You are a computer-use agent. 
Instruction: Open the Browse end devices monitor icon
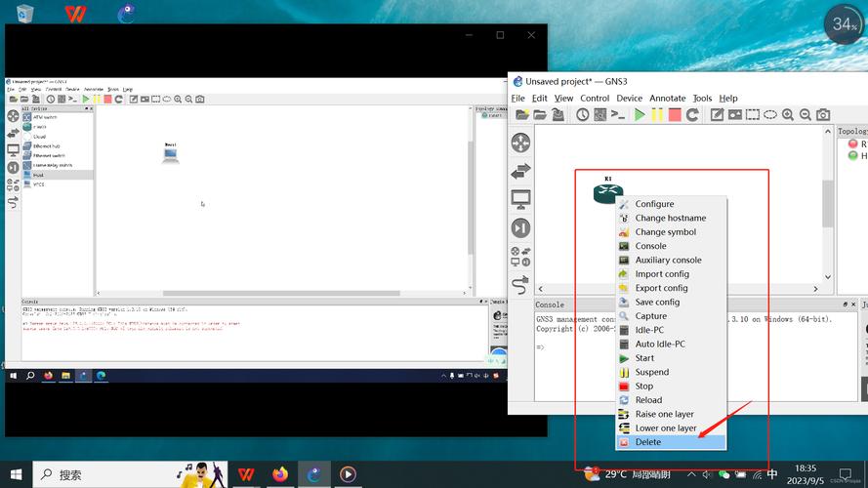point(520,199)
